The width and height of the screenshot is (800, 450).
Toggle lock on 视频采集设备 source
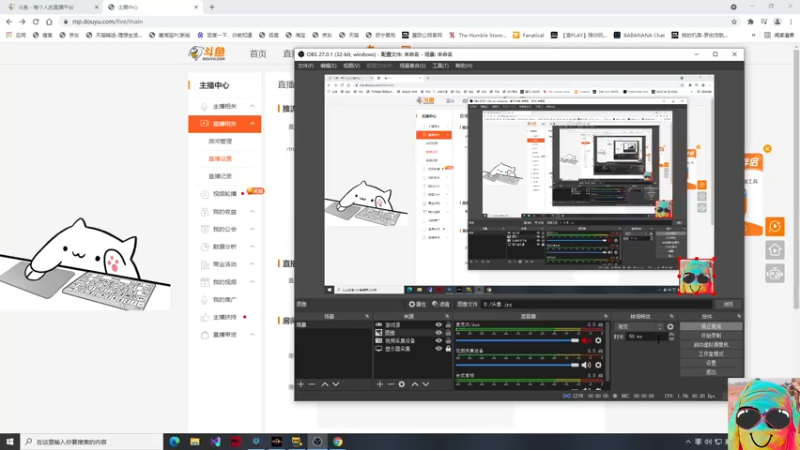[448, 341]
